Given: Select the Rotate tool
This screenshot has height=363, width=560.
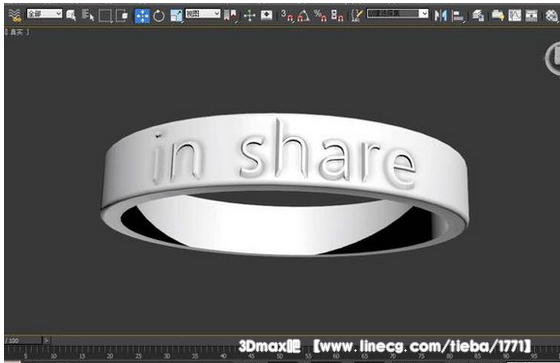Looking at the screenshot, I should (159, 16).
